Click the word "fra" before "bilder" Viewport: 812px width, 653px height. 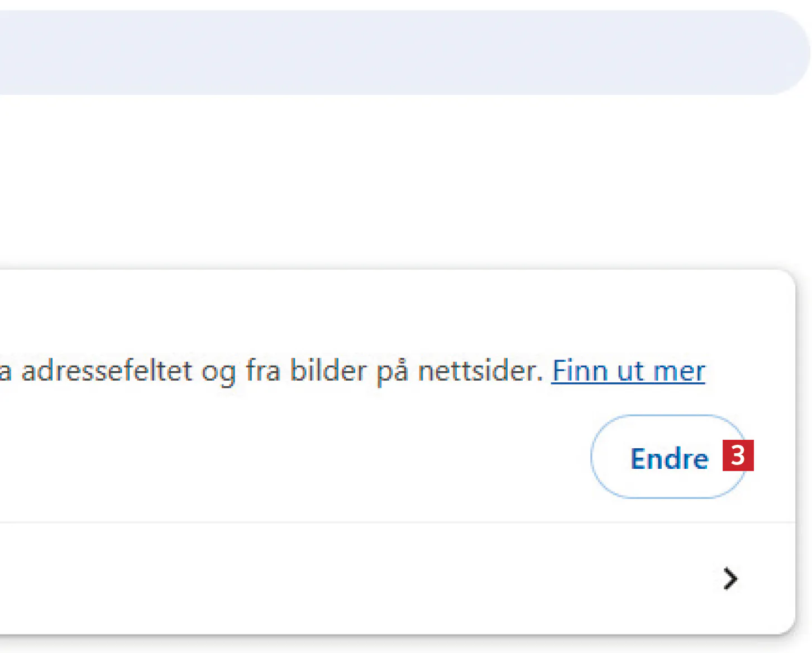click(262, 371)
